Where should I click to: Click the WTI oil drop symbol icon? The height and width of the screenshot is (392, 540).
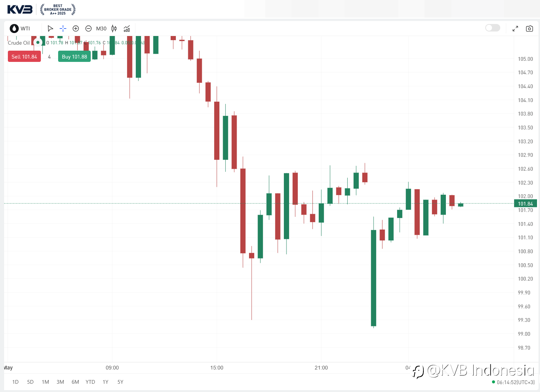coord(14,29)
